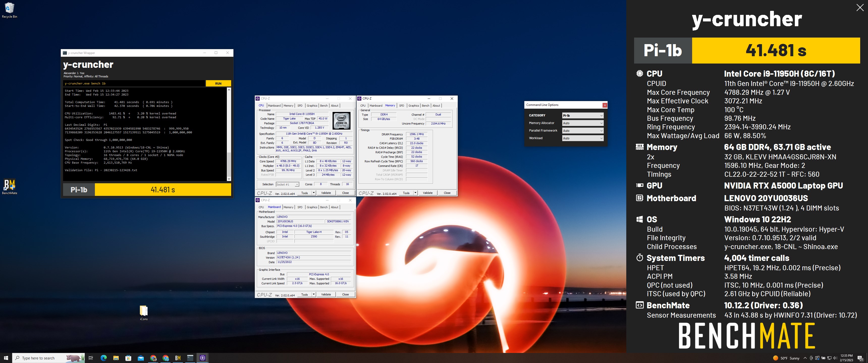Open the iCons folder on the desktop
This screenshot has width=868, height=363.
[144, 313]
